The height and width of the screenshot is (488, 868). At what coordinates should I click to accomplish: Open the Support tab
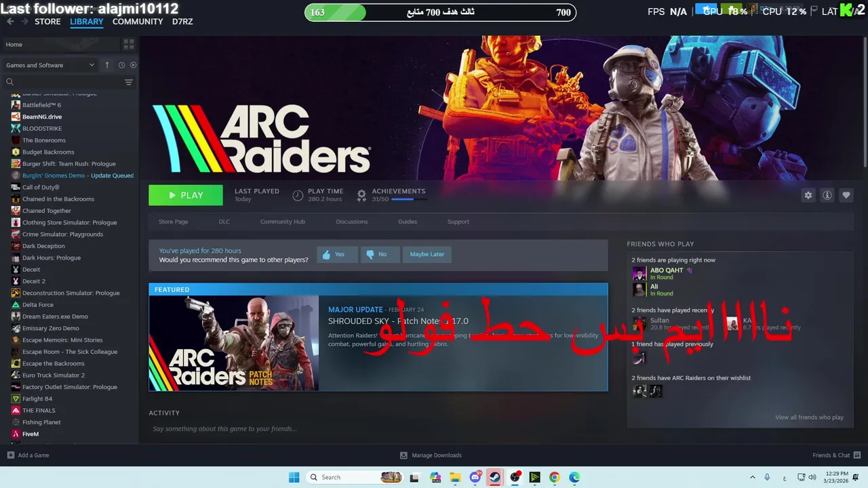coord(458,222)
